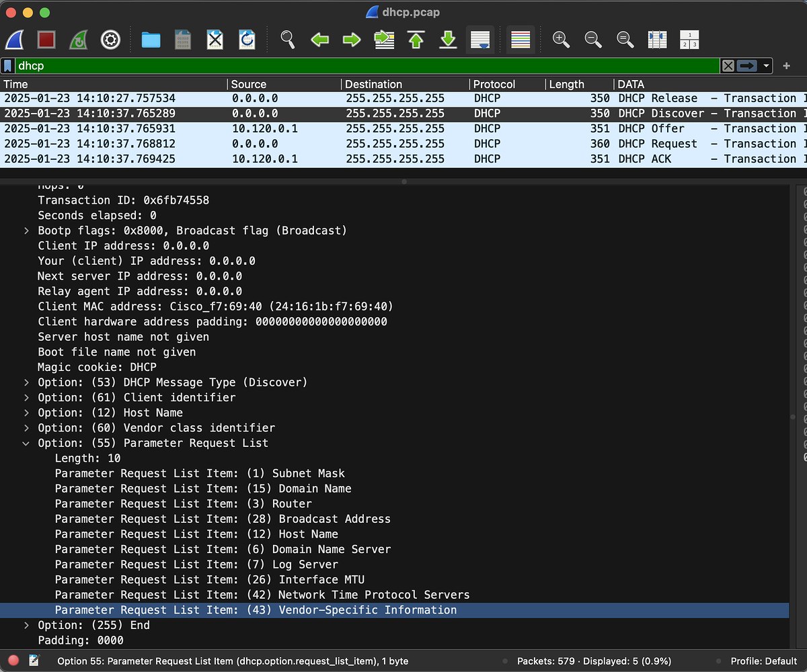Viewport: 807px width, 672px height.
Task: Clear the dhcp display filter
Action: click(x=728, y=66)
